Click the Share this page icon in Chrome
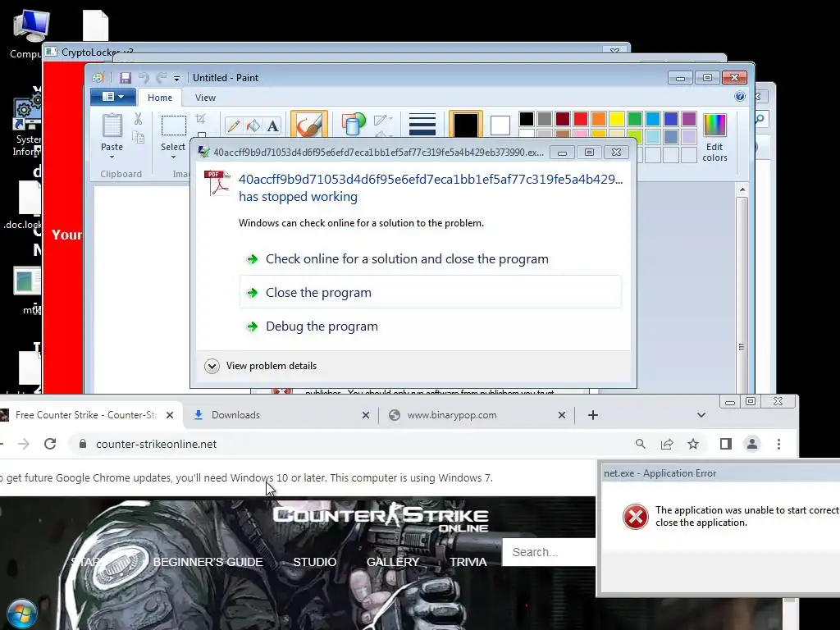This screenshot has height=630, width=840. pyautogui.click(x=667, y=444)
